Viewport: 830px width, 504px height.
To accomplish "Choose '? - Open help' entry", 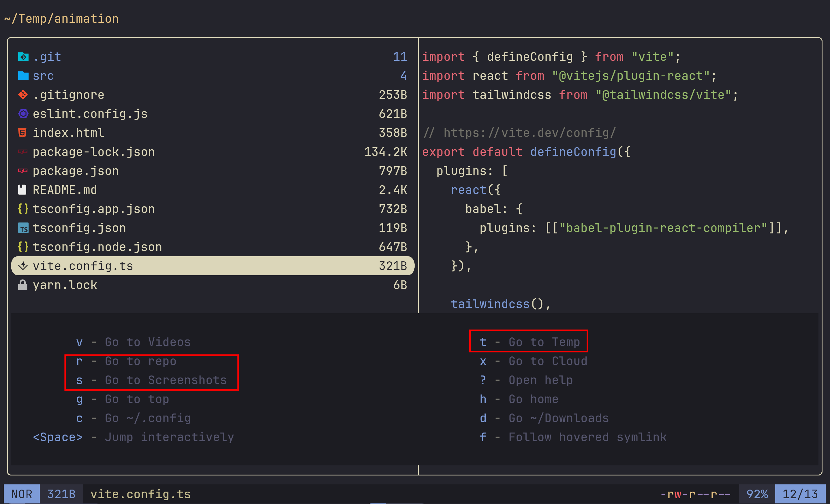I will (x=526, y=380).
